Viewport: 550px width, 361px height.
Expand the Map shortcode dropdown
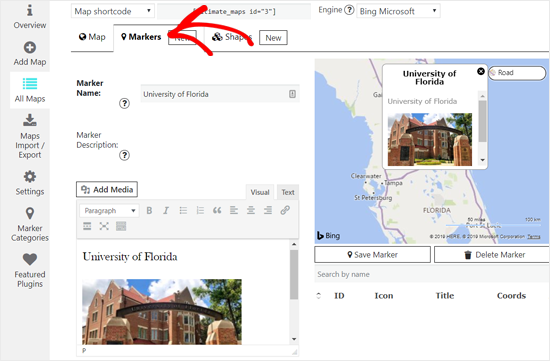tap(113, 11)
